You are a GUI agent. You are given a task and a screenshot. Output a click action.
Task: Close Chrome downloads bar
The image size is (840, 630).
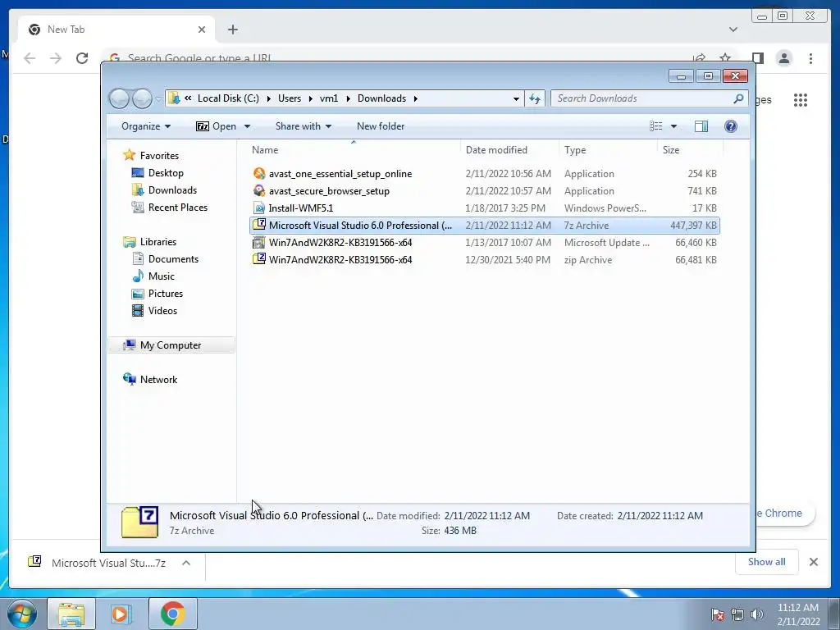pos(813,562)
